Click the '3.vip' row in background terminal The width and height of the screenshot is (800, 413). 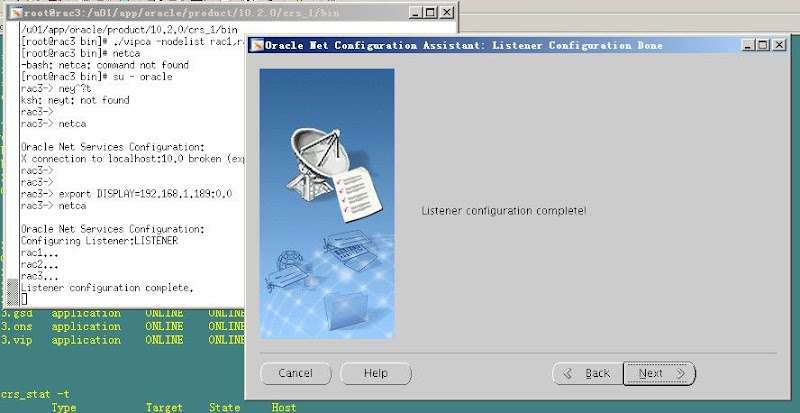[122, 340]
